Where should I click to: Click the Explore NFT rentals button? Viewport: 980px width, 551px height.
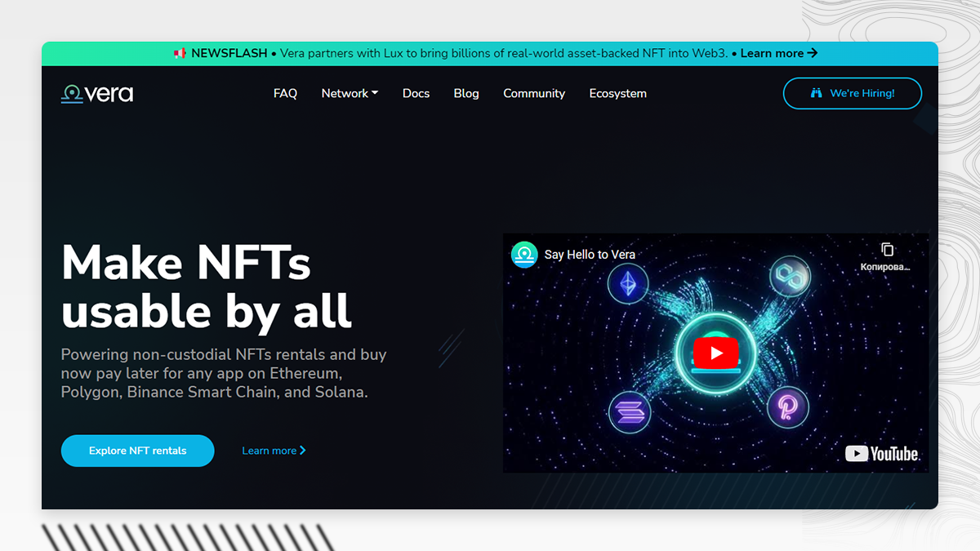click(137, 451)
